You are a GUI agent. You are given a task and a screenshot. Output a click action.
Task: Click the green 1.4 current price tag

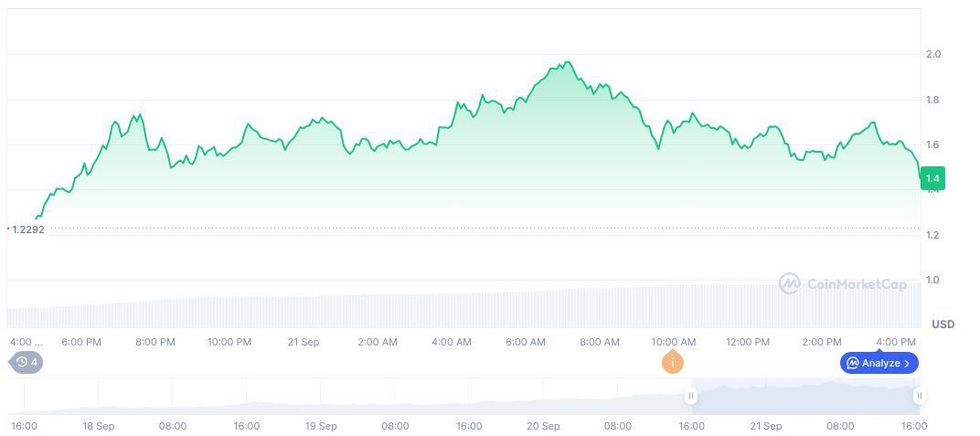click(x=932, y=178)
